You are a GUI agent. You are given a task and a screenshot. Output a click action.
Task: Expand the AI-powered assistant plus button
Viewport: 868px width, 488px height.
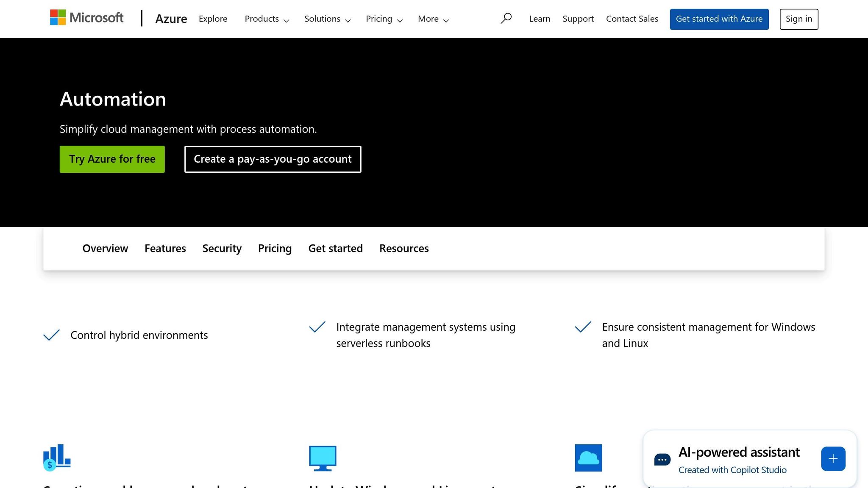[833, 459]
